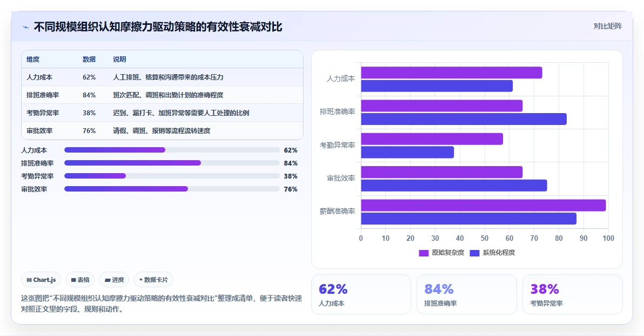The width and height of the screenshot is (644, 336).
Task: Click the lightning icon beside the title
Action: (26, 27)
